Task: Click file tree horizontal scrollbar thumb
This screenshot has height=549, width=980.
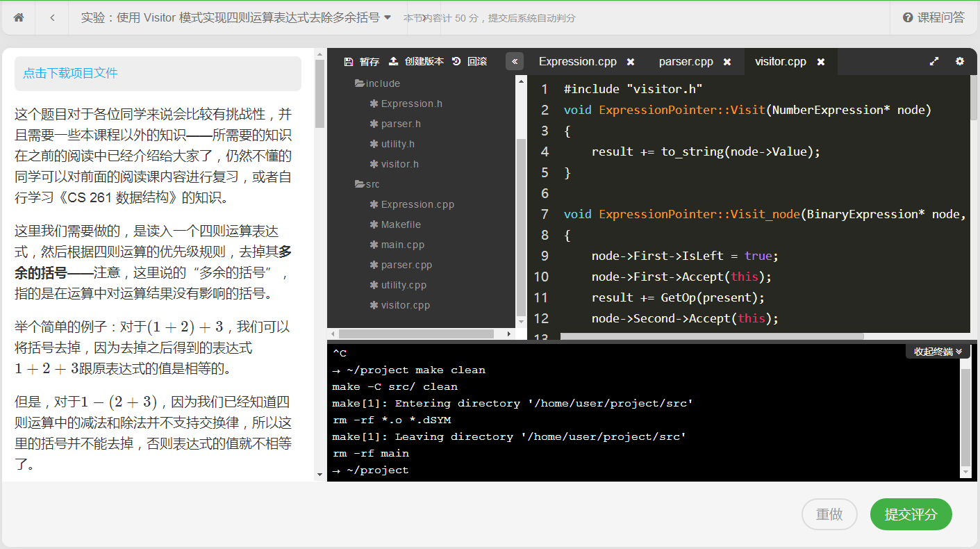Action: tap(415, 334)
